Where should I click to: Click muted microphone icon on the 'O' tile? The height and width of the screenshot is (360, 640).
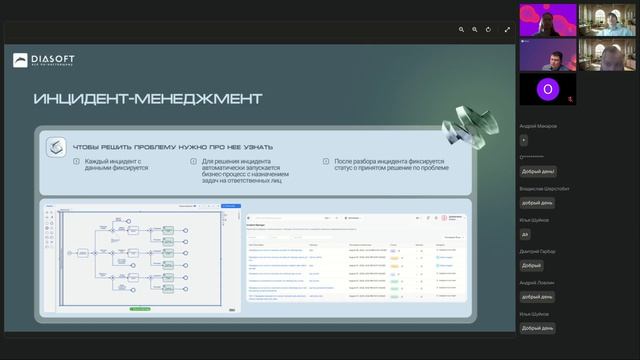pyautogui.click(x=570, y=99)
